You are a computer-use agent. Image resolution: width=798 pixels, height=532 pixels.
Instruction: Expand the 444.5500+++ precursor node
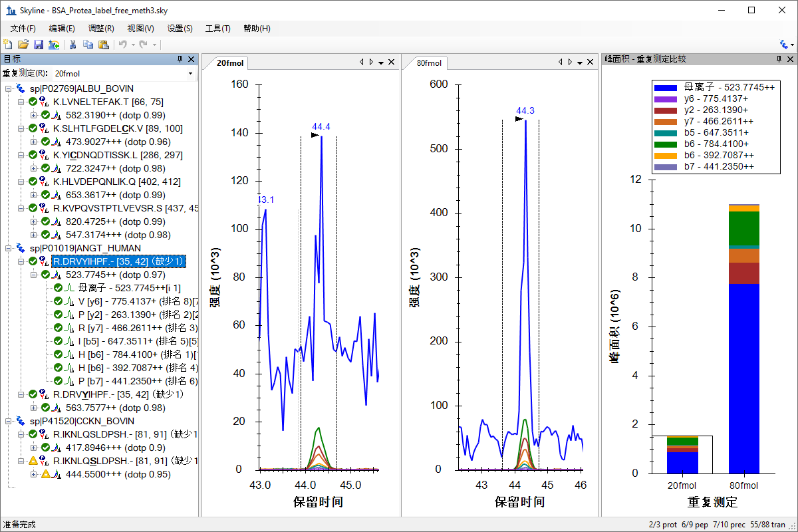tap(34, 474)
